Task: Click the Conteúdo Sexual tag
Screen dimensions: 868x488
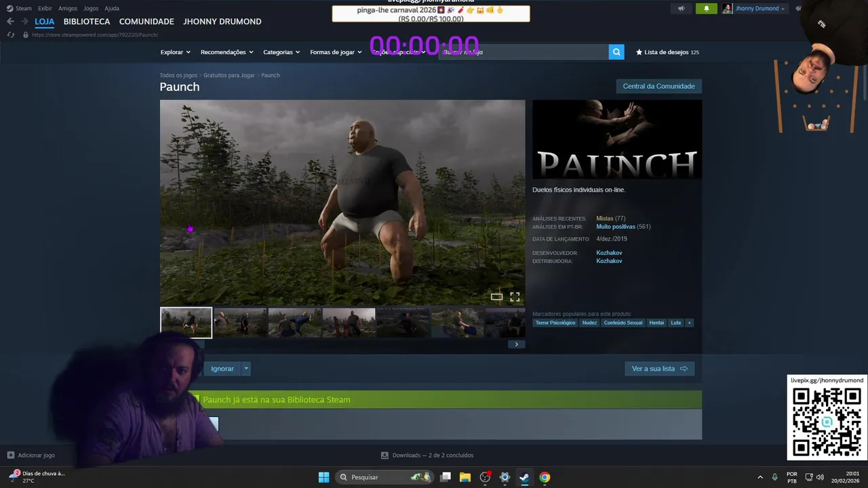Action: click(623, 323)
